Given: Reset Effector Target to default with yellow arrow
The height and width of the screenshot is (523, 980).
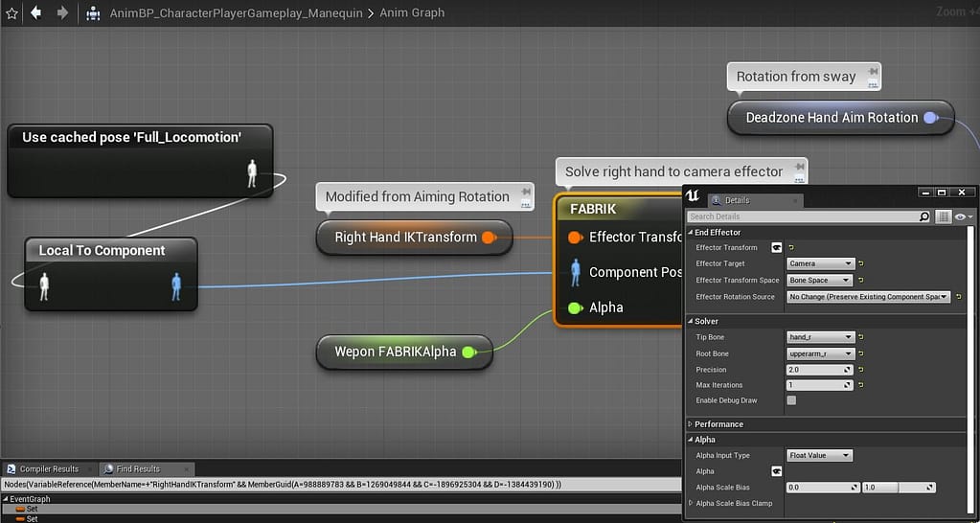Looking at the screenshot, I should point(860,263).
